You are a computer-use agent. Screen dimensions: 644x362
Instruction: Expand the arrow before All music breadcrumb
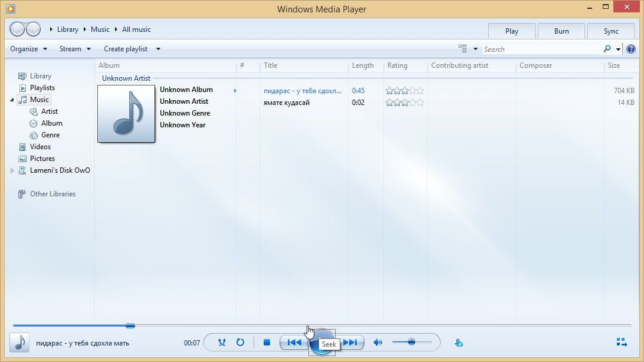pyautogui.click(x=116, y=29)
